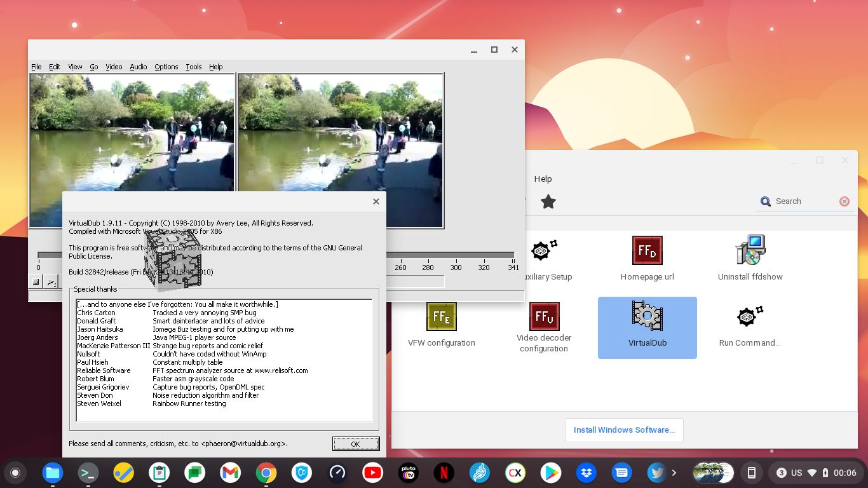868x488 pixels.
Task: Click the VirtualDub seek bar track
Action: [276, 255]
